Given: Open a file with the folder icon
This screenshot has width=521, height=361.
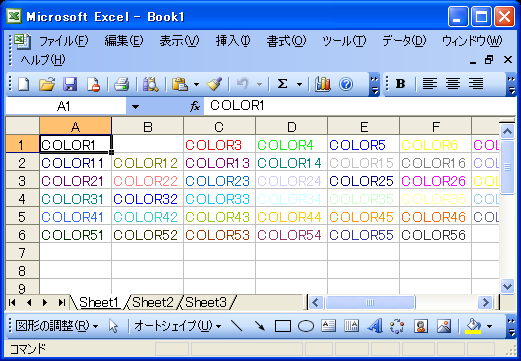Looking at the screenshot, I should 47,84.
